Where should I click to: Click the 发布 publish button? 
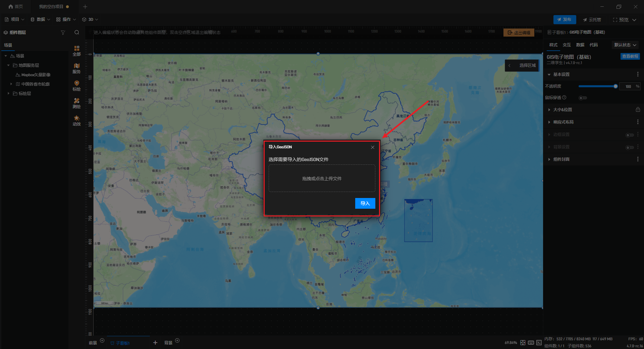(x=565, y=19)
